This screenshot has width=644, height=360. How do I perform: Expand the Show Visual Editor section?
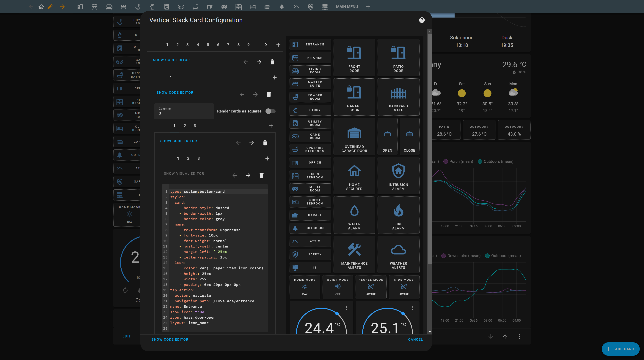(x=184, y=173)
